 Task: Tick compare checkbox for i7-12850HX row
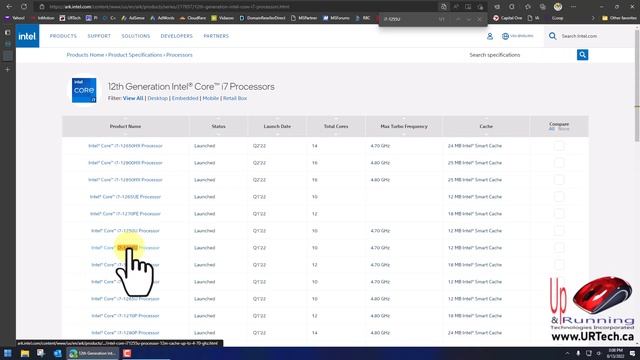[x=559, y=180]
